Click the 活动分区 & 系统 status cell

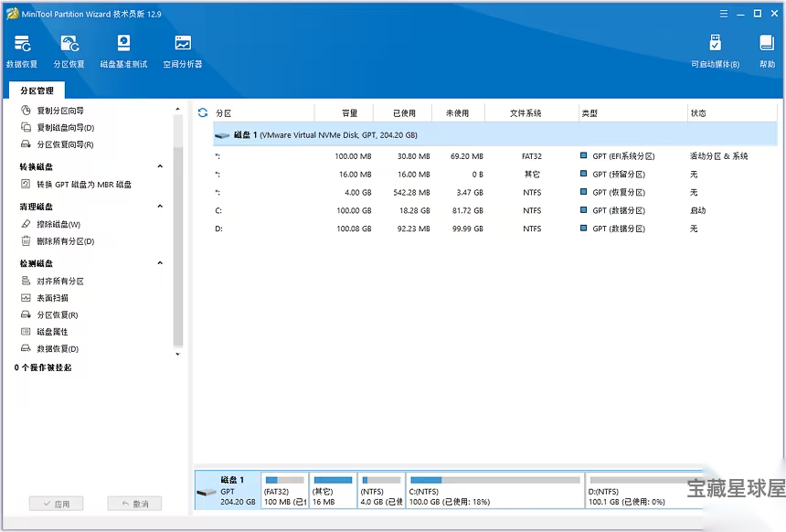point(718,156)
